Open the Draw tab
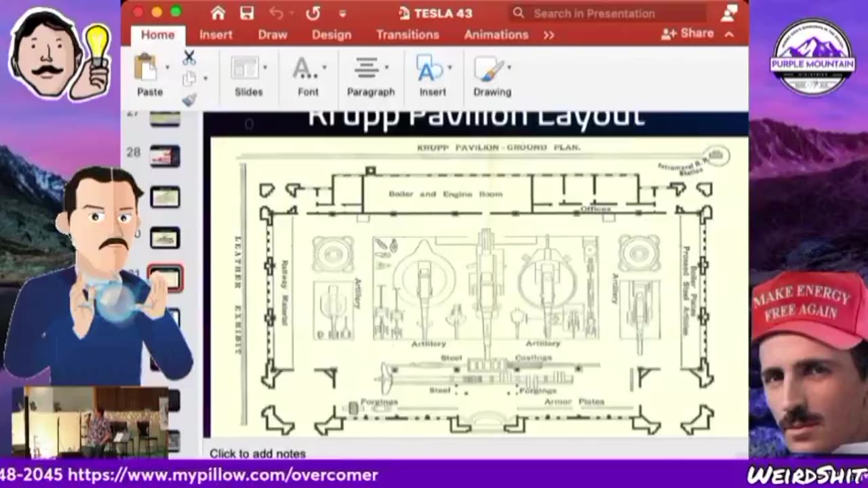The image size is (868, 488). pyautogui.click(x=273, y=35)
